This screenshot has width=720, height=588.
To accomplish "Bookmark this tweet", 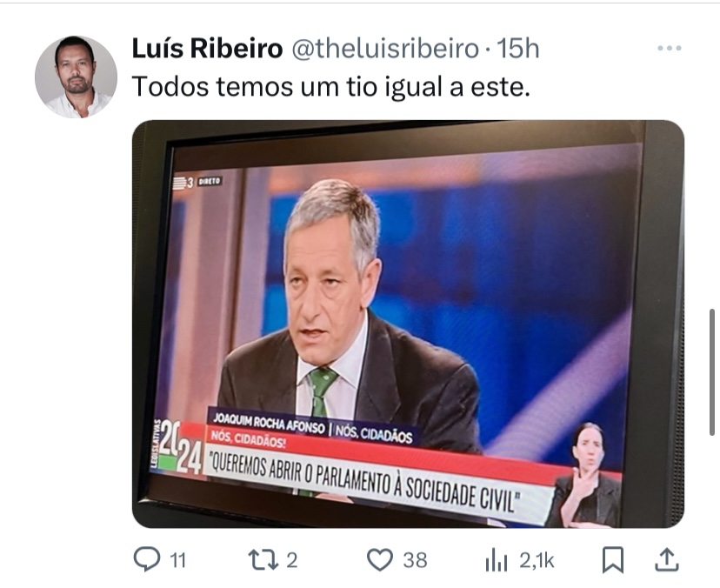I will pos(612,559).
